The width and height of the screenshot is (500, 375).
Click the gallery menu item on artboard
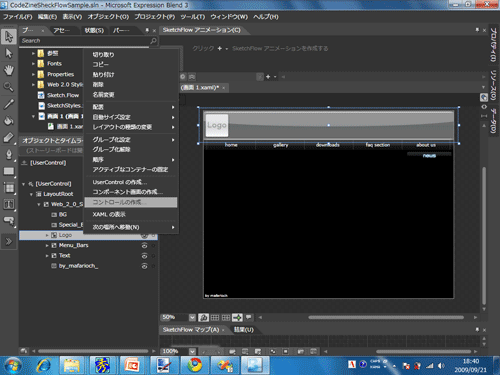point(281,145)
